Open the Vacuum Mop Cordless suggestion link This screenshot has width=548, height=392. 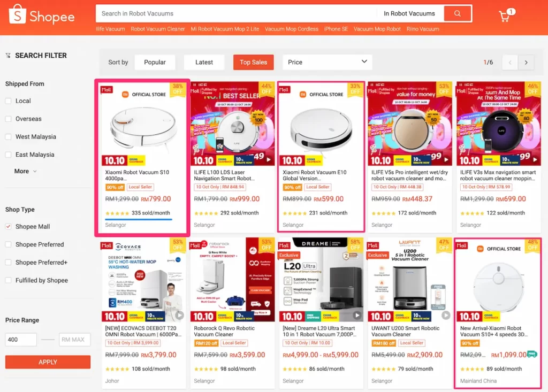pyautogui.click(x=292, y=29)
